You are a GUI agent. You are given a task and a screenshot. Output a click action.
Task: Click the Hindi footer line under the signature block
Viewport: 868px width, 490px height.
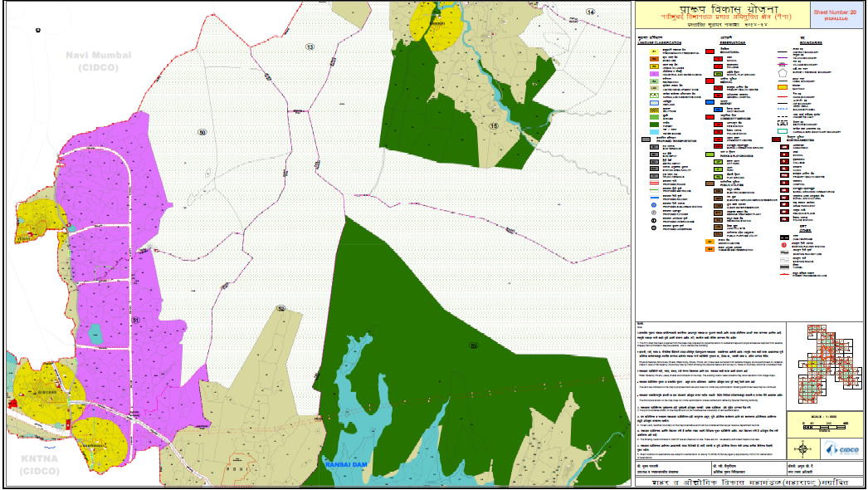tap(750, 483)
